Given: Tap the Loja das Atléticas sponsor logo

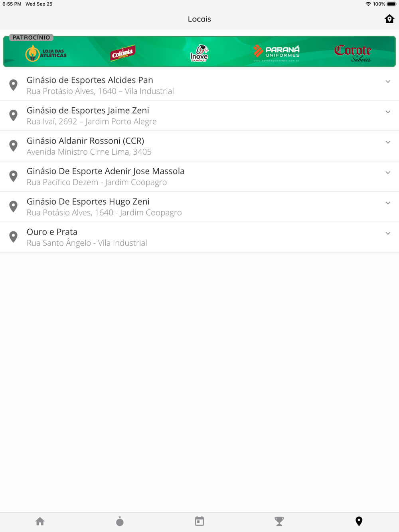Looking at the screenshot, I should coord(46,53).
